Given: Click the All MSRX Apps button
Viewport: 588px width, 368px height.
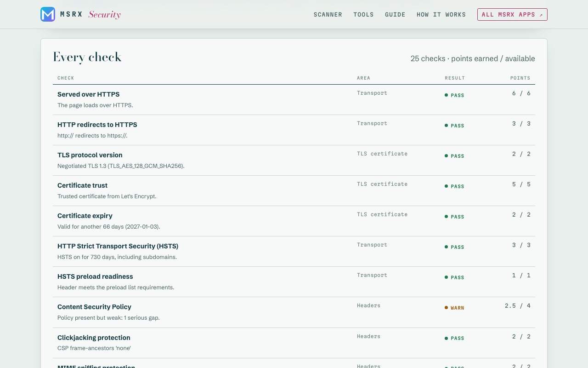Looking at the screenshot, I should (x=512, y=15).
